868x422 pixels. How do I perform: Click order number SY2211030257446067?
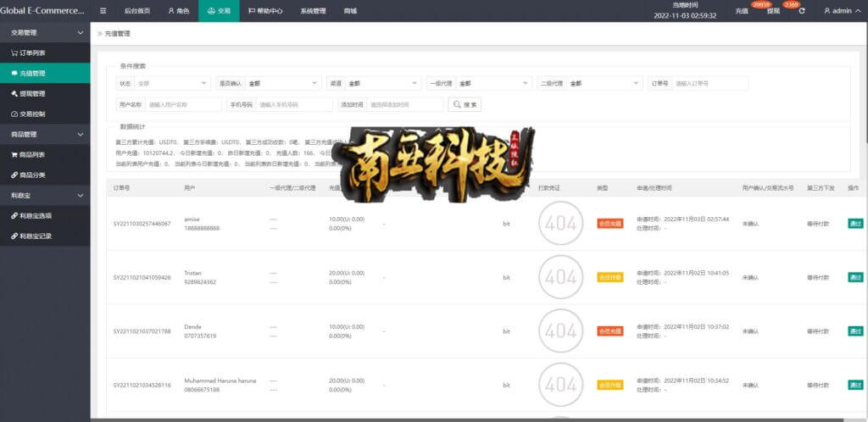(x=142, y=224)
